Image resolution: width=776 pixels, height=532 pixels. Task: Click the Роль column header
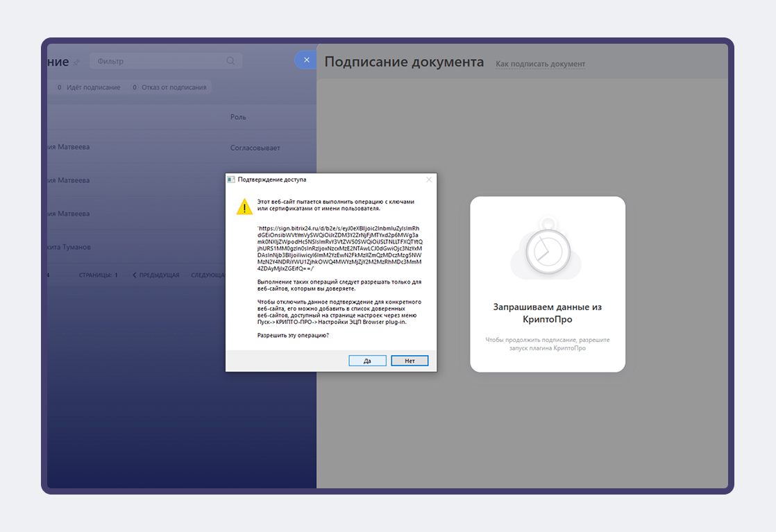[238, 117]
